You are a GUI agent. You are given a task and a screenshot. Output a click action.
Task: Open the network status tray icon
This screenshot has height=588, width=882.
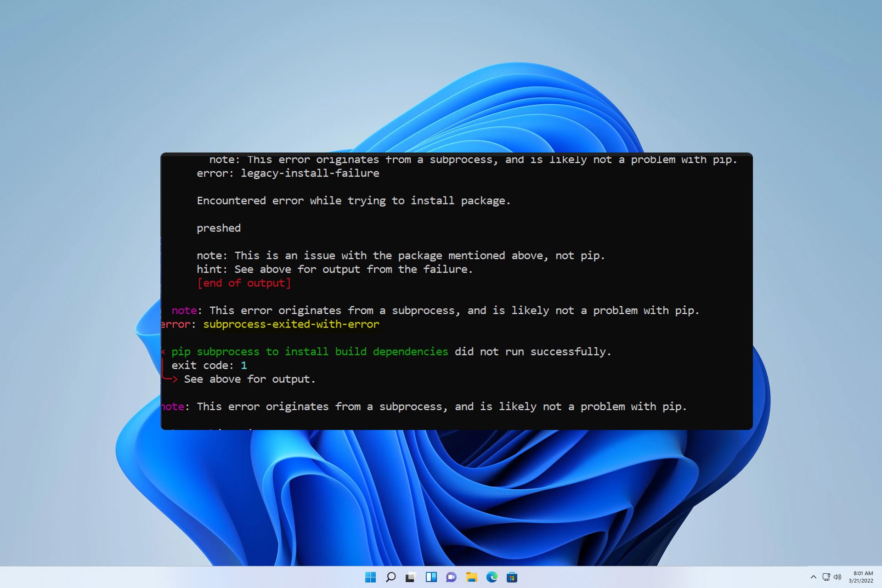click(826, 577)
